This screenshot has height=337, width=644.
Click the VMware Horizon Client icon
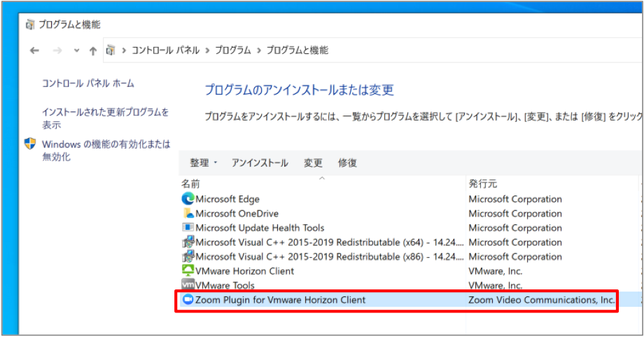click(x=188, y=271)
